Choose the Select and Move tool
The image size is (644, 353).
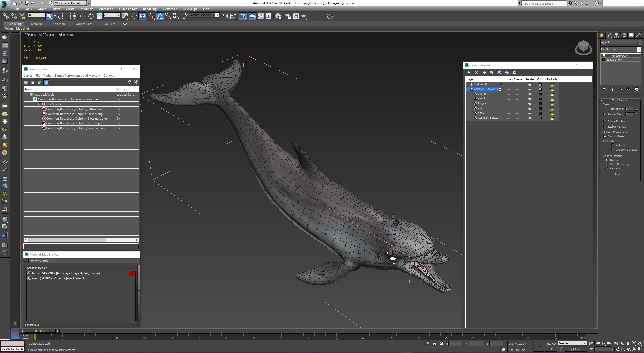[83, 16]
